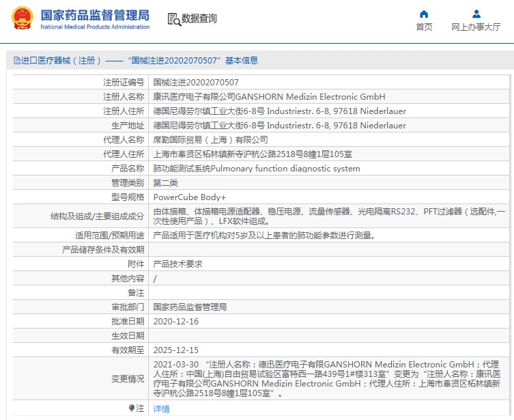Click the 注册人住所 address value
This screenshot has width=514, height=420.
coord(280,111)
